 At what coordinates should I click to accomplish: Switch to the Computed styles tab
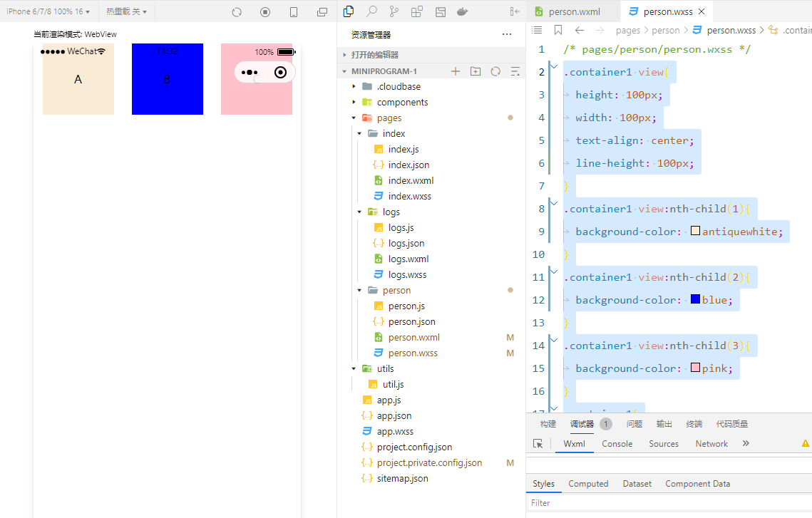coord(588,484)
